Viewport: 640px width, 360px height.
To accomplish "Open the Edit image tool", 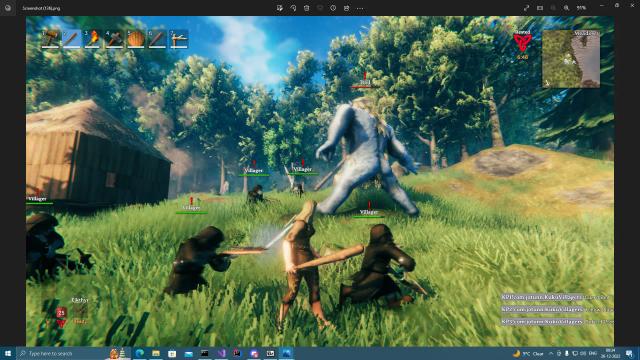I will coord(280,8).
